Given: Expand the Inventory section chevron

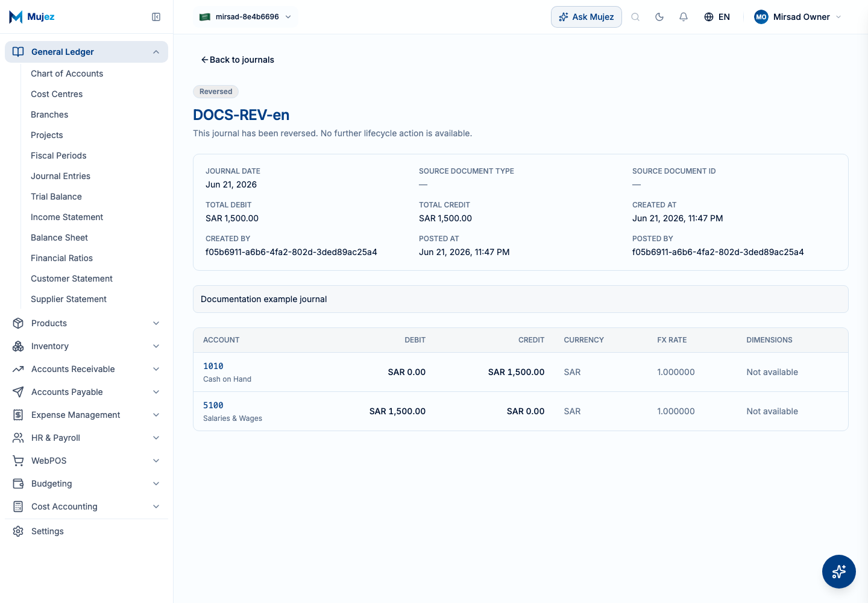Looking at the screenshot, I should click(156, 346).
